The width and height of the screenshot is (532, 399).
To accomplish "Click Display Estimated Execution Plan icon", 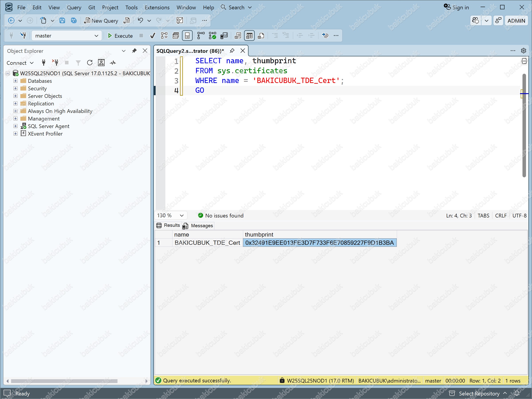I will pos(164,36).
